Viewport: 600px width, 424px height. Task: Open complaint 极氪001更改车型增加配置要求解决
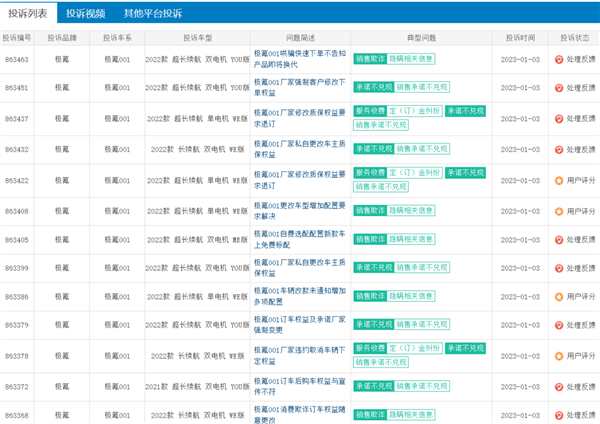[x=300, y=211]
